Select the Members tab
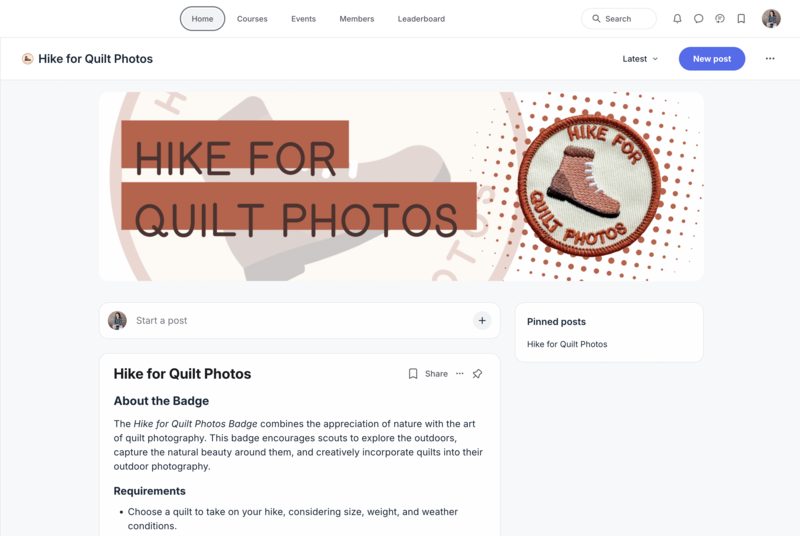Viewport: 800px width, 536px height. pos(357,19)
